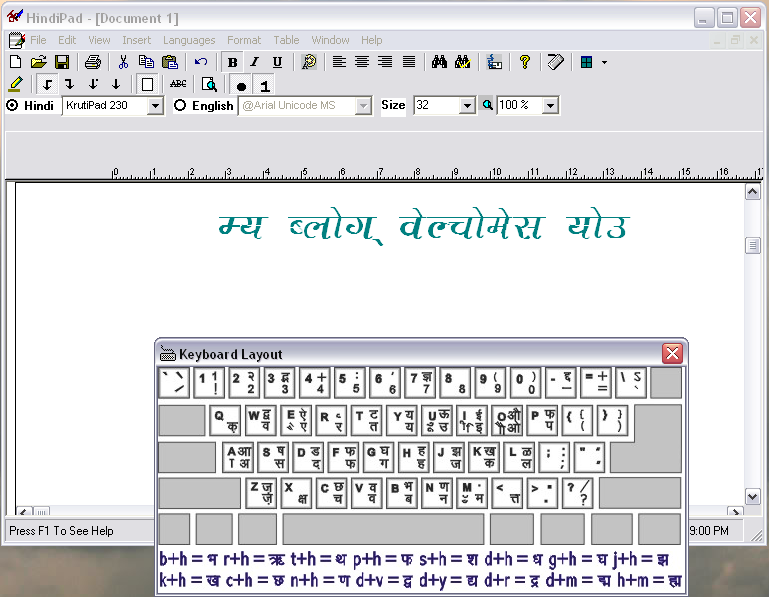769x597 pixels.
Task: Click the horizontal scrollbar left arrow
Action: (x=24, y=512)
